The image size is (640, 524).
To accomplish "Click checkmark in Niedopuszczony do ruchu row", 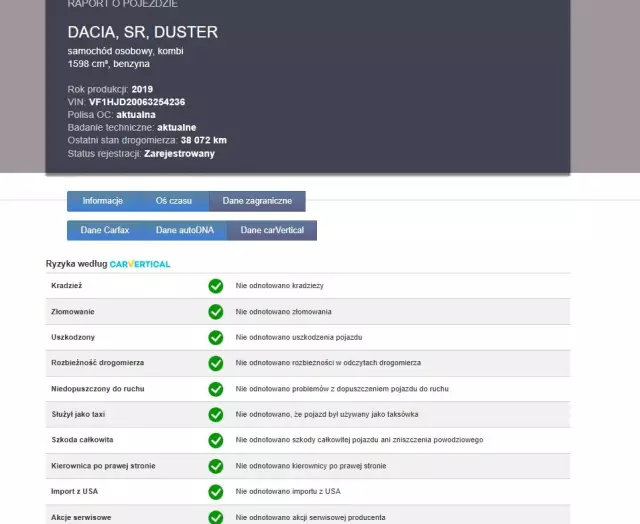I will click(216, 389).
